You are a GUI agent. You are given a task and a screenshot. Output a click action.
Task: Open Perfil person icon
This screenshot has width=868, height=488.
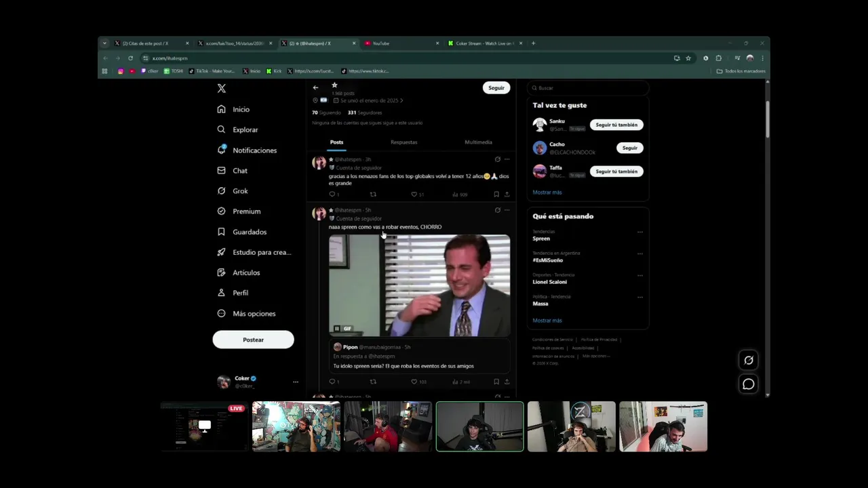click(x=221, y=293)
